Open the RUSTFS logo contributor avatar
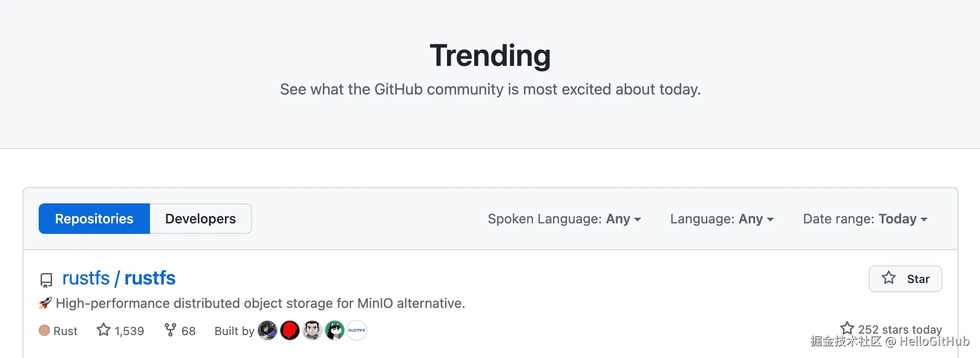This screenshot has width=980, height=358. tap(357, 330)
